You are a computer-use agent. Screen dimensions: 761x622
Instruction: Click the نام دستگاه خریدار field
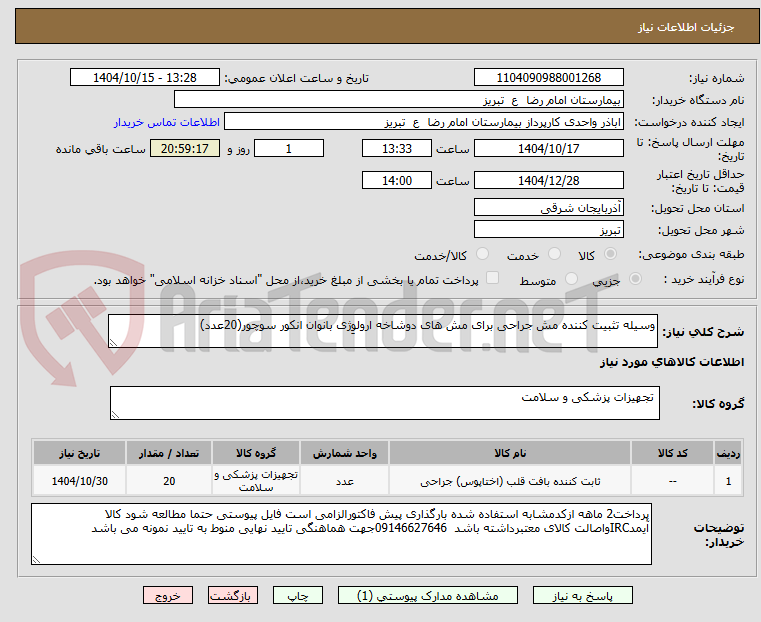click(x=398, y=99)
